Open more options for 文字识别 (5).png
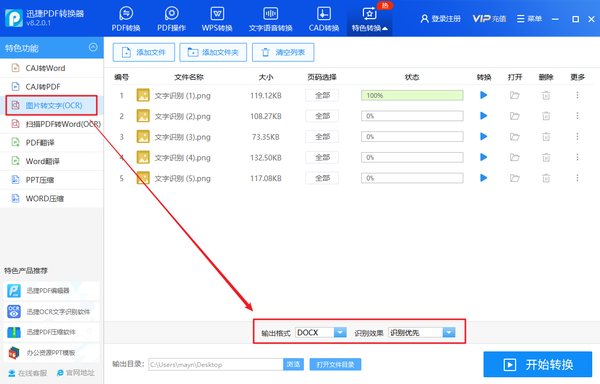Image resolution: width=600 pixels, height=384 pixels. click(577, 178)
